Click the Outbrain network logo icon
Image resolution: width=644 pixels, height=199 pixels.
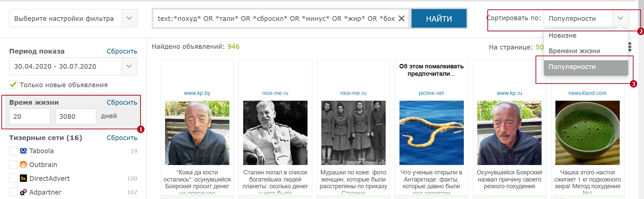(23, 165)
